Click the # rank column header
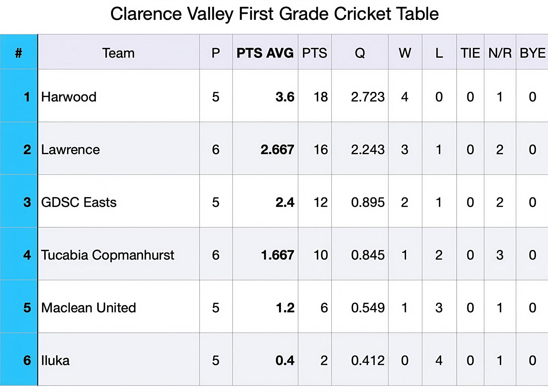 [x=19, y=53]
